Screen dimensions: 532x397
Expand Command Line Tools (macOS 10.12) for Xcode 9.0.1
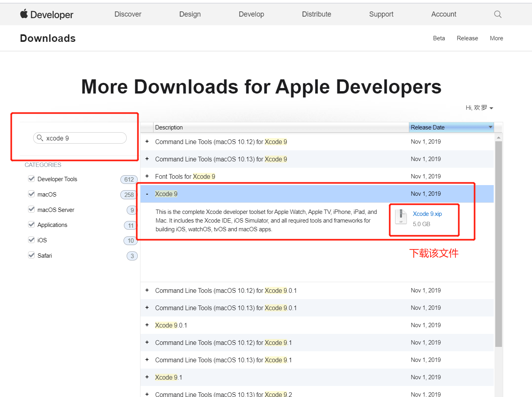click(x=147, y=290)
